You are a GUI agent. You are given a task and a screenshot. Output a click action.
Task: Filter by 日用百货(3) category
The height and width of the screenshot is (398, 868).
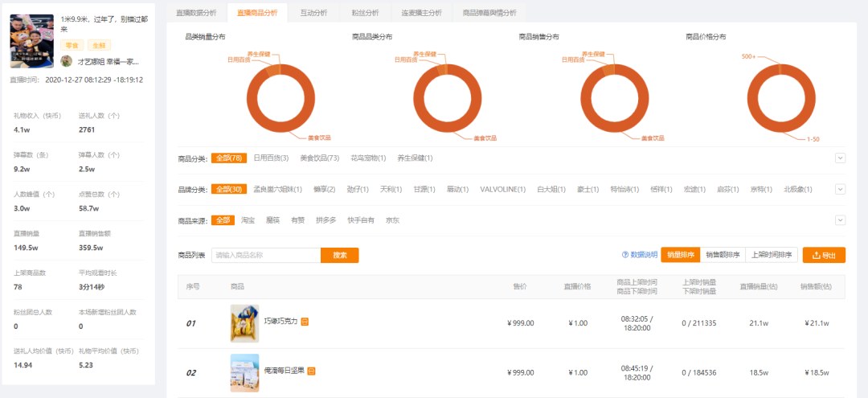pyautogui.click(x=272, y=158)
